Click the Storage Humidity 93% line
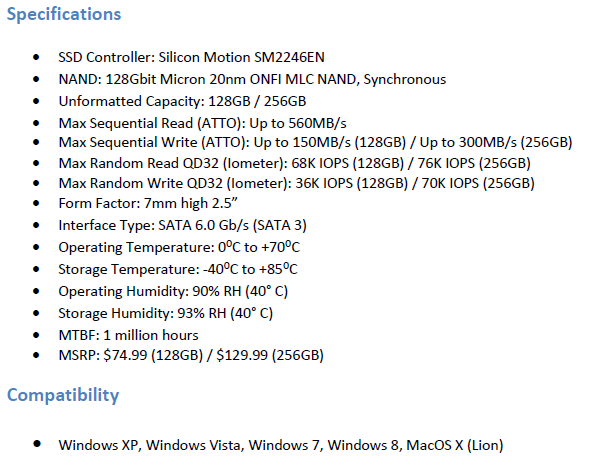The height and width of the screenshot is (469, 593). point(166,313)
